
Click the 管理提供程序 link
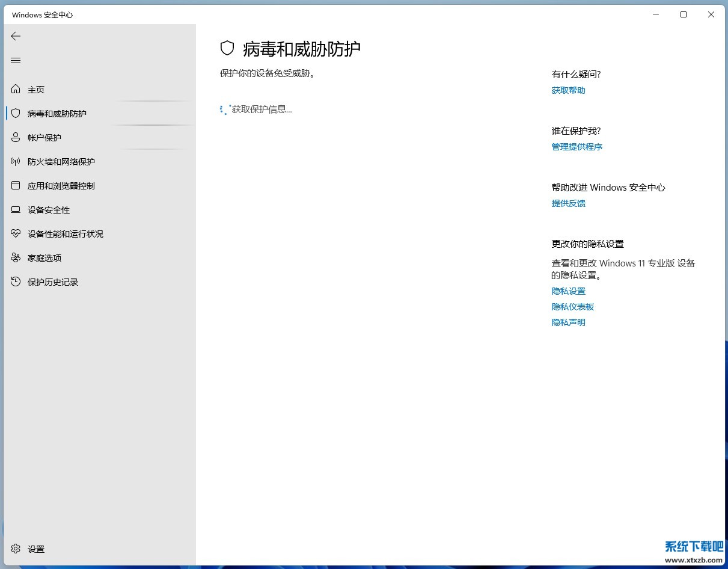coord(577,147)
